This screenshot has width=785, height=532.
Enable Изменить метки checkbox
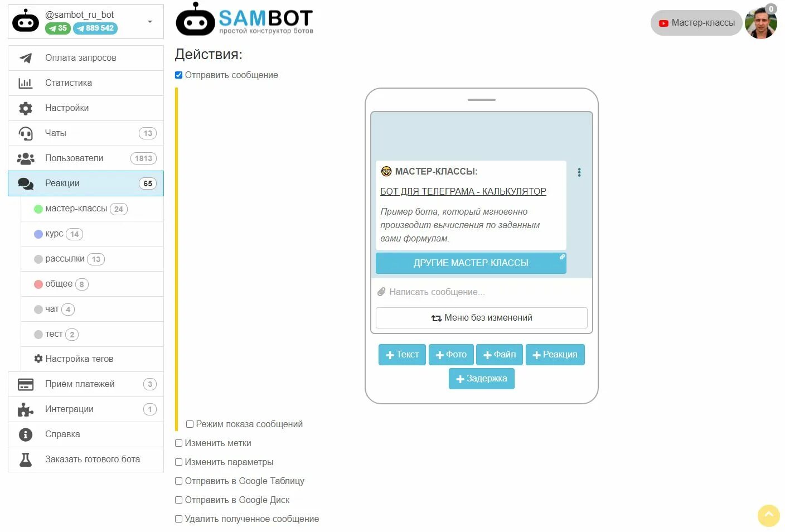pyautogui.click(x=179, y=443)
